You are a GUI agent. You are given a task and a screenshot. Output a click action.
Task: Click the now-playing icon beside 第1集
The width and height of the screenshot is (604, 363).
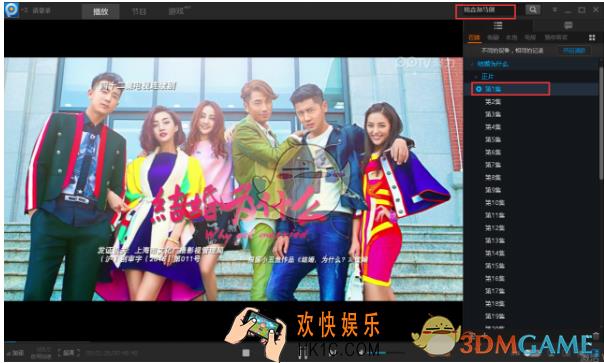[479, 89]
